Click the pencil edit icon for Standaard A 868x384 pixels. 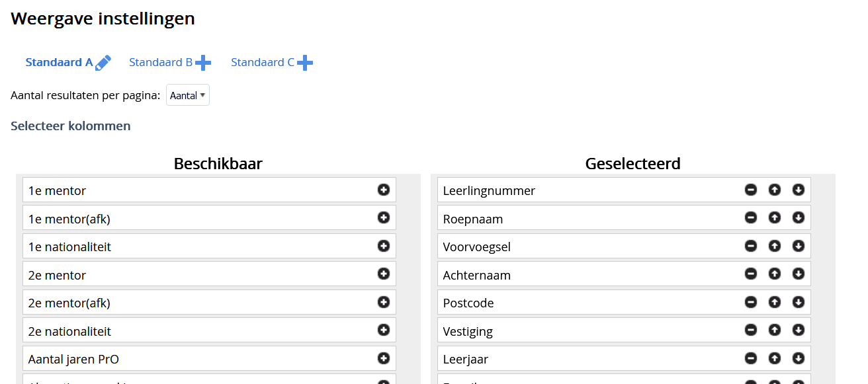[103, 63]
